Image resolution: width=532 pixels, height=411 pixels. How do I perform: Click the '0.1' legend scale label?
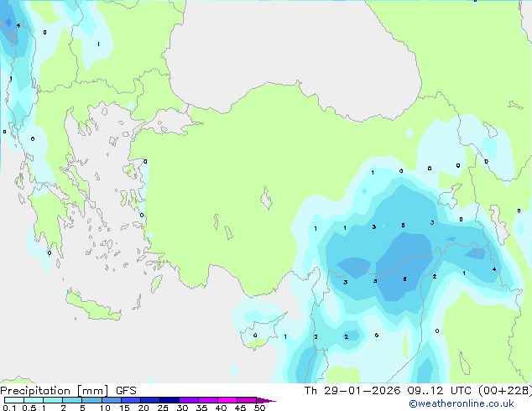click(9, 408)
